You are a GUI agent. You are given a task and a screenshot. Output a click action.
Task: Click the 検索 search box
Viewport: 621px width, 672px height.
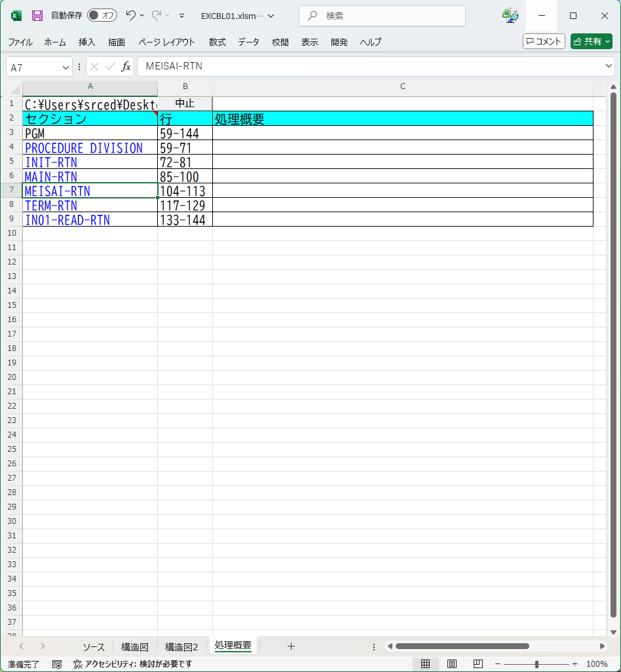[x=382, y=16]
